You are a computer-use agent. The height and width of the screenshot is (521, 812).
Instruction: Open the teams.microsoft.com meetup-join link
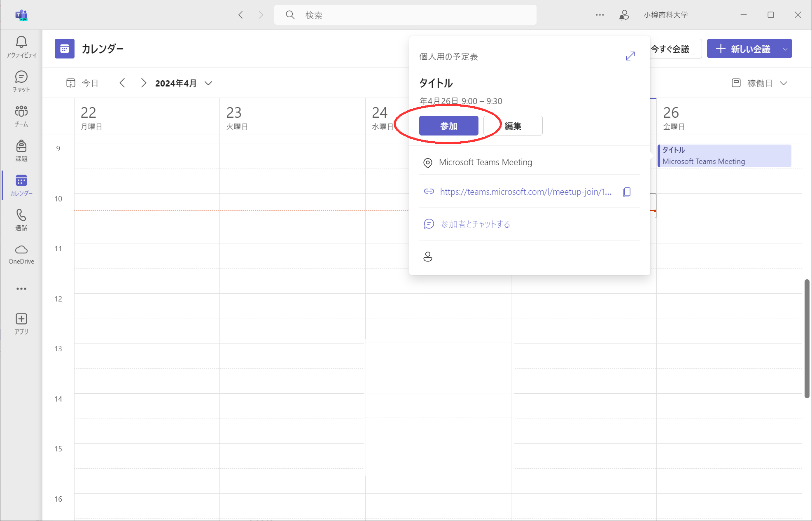point(525,192)
